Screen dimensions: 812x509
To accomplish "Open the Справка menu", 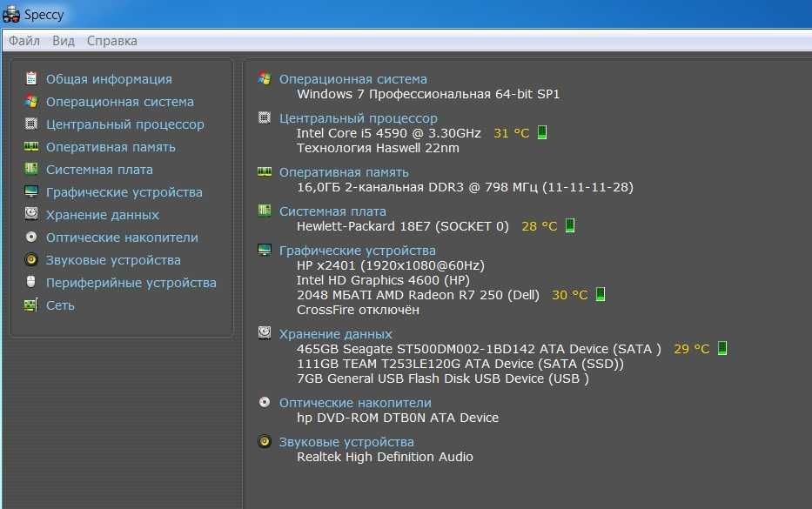I will coord(112,41).
